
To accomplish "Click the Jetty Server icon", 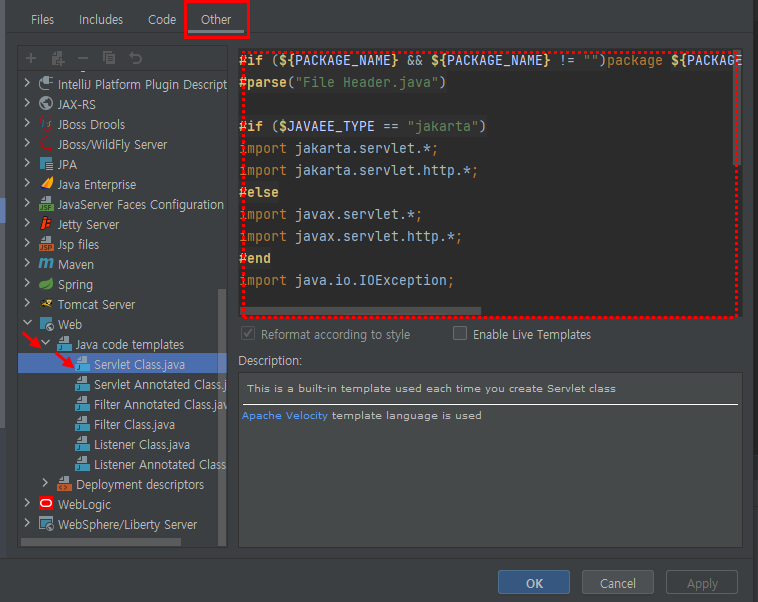I will (x=46, y=223).
